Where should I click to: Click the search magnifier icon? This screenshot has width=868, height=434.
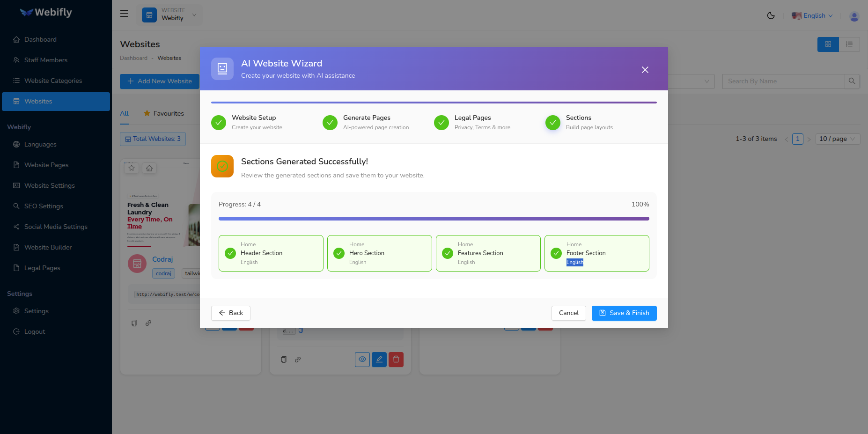tap(852, 81)
